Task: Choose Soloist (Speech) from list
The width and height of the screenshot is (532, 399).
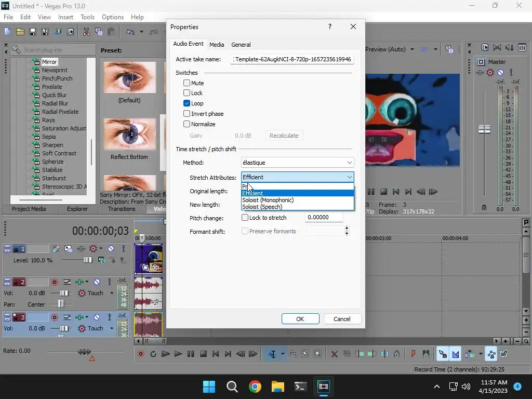Action: pos(298,207)
